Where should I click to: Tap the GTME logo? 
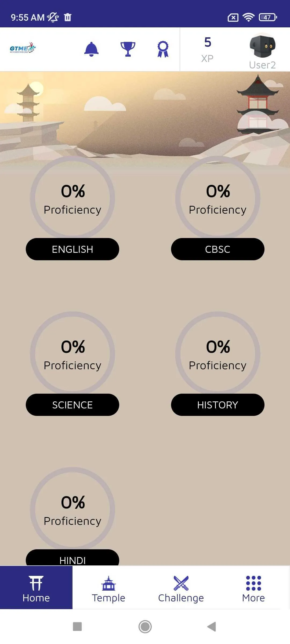(23, 48)
